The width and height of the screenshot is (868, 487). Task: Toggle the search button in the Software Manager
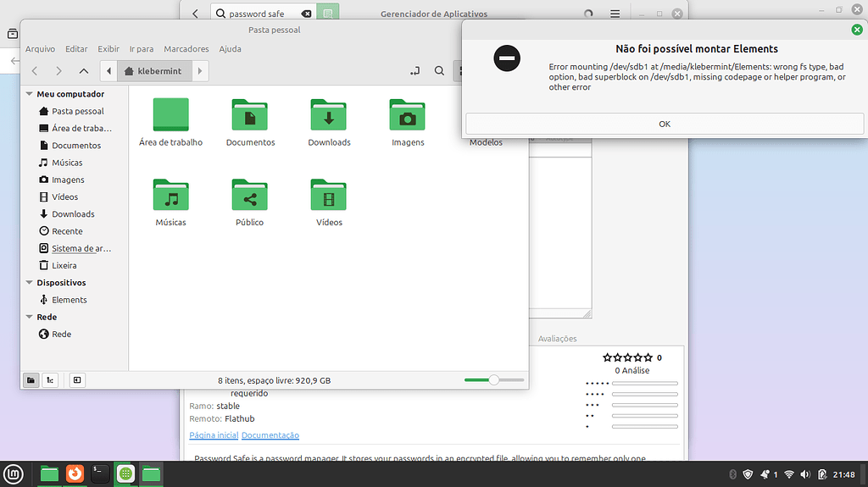[x=328, y=14]
